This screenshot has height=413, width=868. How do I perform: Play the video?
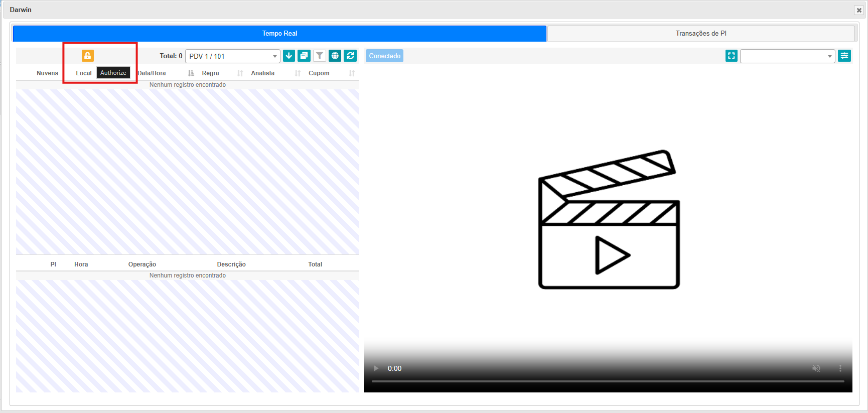coord(376,368)
